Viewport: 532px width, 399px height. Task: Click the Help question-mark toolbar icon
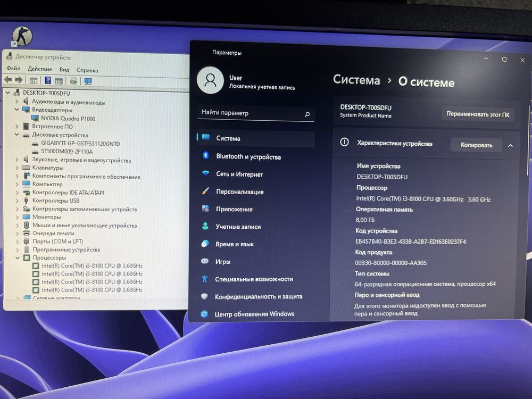[x=48, y=80]
